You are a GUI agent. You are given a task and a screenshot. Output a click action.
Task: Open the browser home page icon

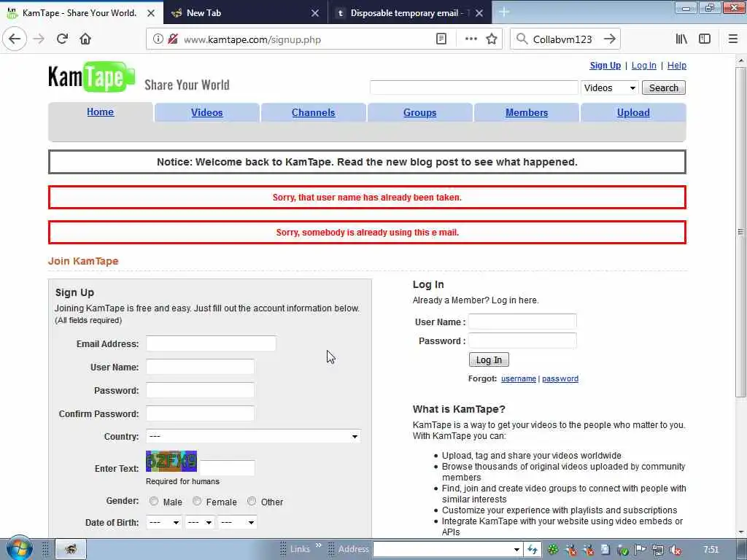pyautogui.click(x=85, y=39)
